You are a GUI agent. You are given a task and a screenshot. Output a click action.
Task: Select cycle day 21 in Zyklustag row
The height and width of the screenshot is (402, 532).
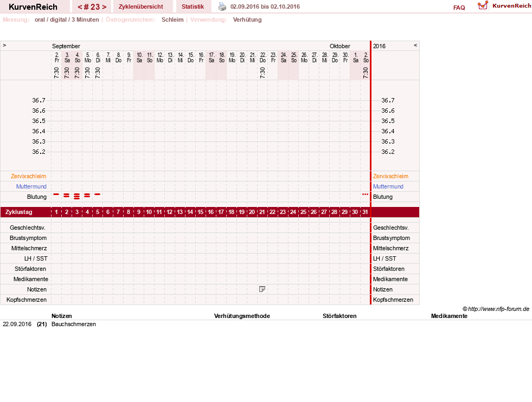click(x=262, y=212)
